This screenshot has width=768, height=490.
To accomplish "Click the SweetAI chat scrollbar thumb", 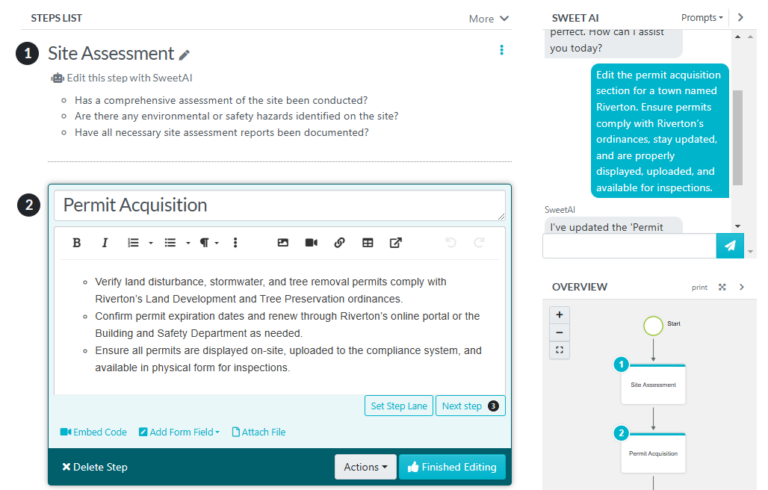I will 738,138.
